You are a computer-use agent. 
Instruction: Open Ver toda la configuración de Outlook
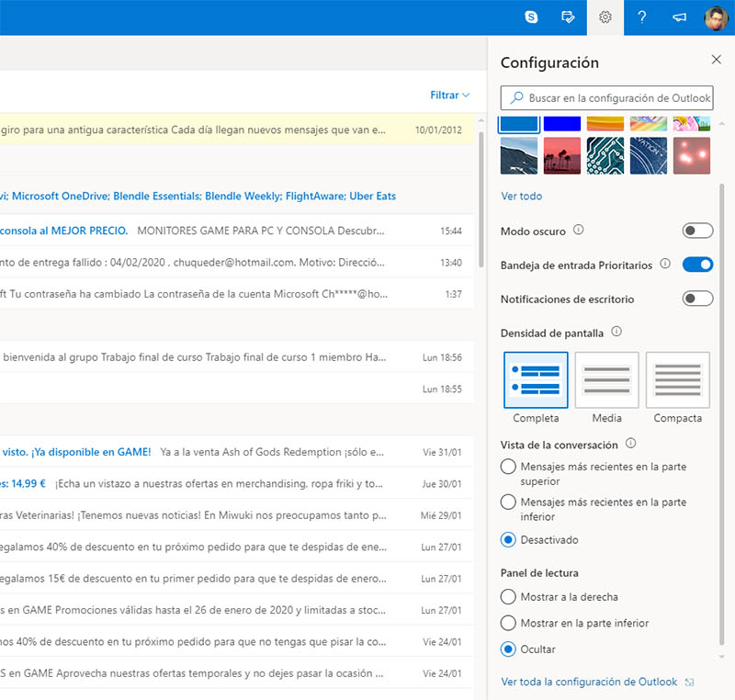click(x=589, y=682)
